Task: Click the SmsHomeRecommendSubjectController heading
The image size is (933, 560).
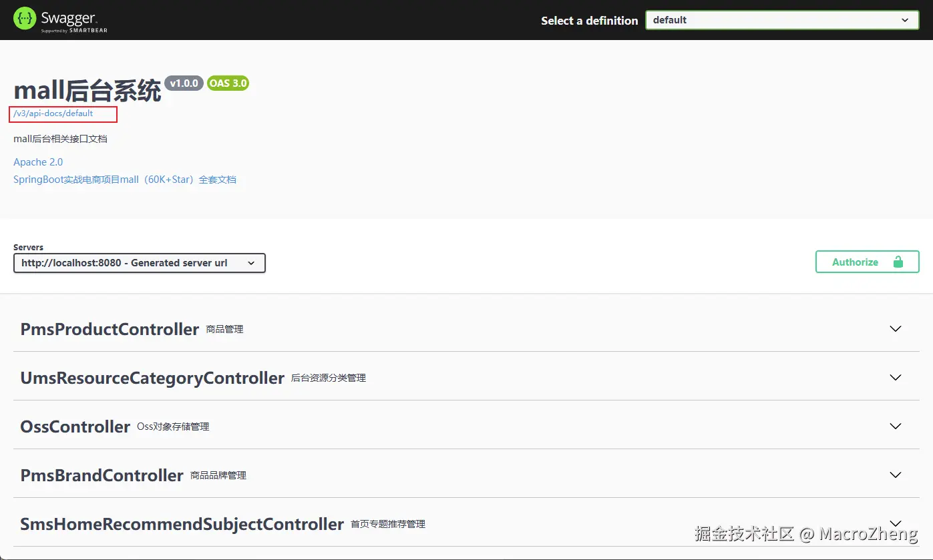Action: [x=182, y=524]
